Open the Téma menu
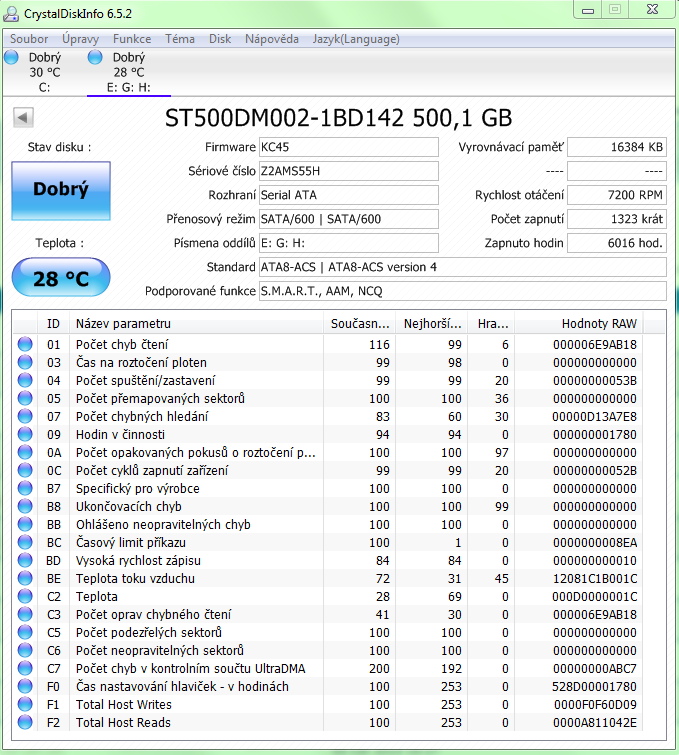This screenshot has height=755, width=679. click(x=180, y=39)
